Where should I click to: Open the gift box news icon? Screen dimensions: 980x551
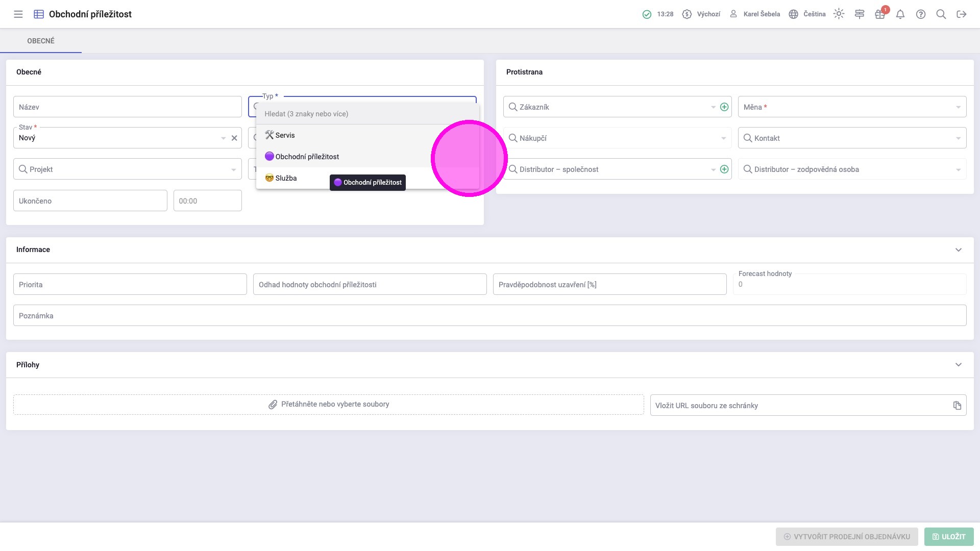[x=879, y=14]
